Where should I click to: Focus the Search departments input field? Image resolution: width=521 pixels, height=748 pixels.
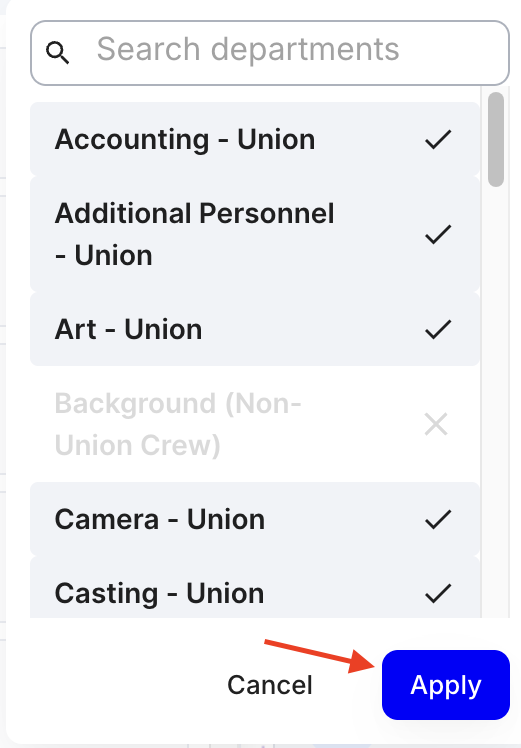[x=270, y=52]
